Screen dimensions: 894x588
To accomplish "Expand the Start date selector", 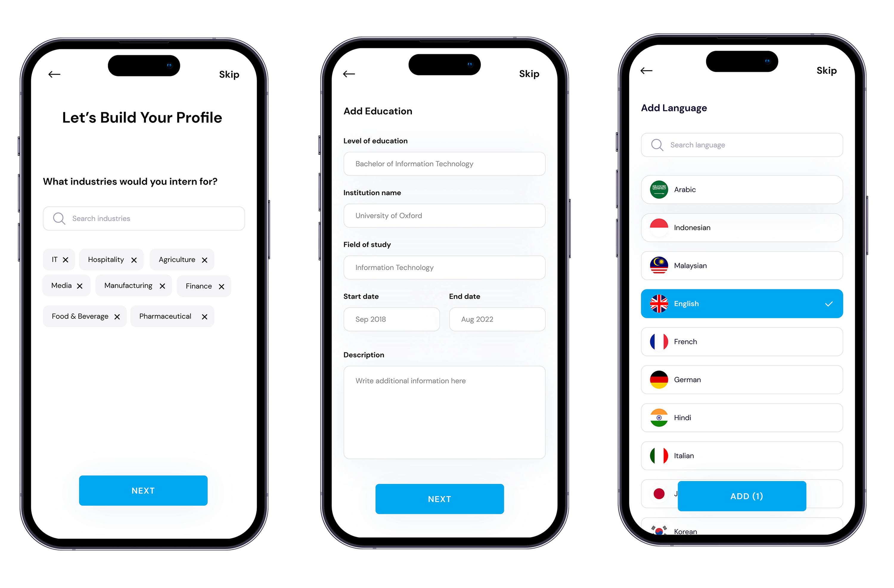I will coord(391,319).
